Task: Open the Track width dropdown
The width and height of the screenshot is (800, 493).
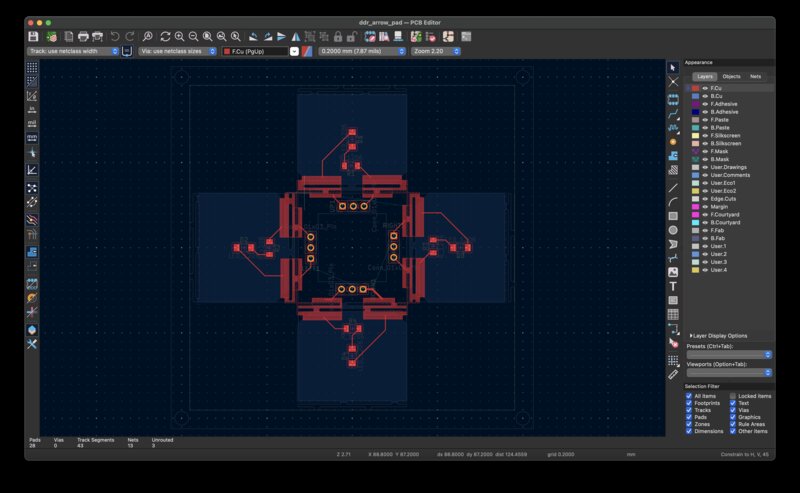Action: (75, 51)
